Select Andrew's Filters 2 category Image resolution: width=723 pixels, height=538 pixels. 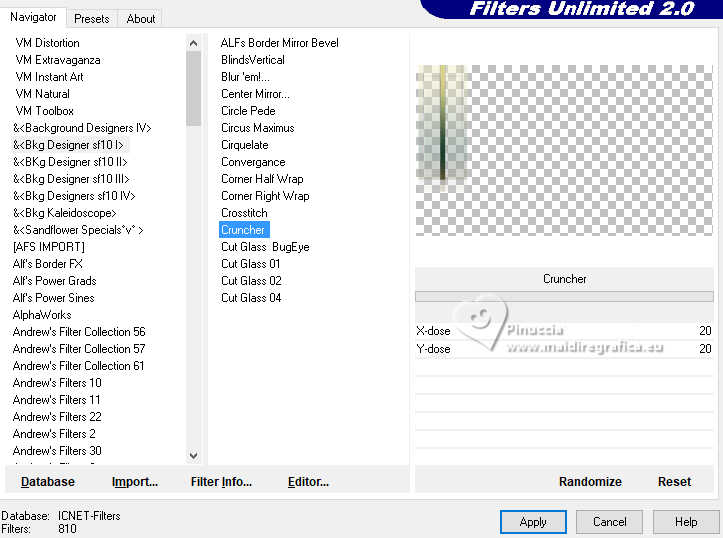(54, 434)
